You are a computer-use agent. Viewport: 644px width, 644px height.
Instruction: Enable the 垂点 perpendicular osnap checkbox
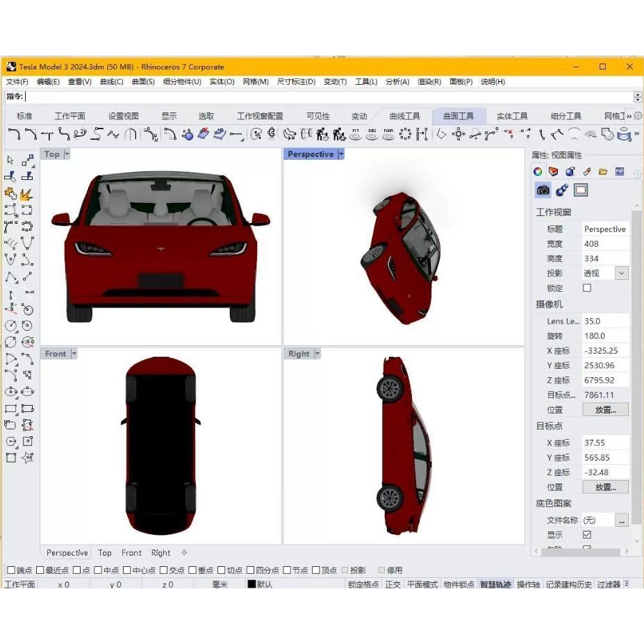(x=192, y=570)
